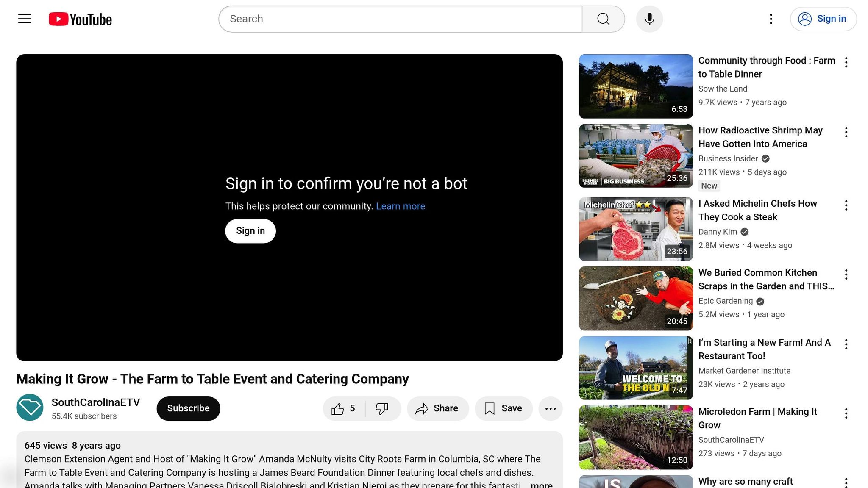
Task: Open options for Michelin Chefs video
Action: click(846, 205)
